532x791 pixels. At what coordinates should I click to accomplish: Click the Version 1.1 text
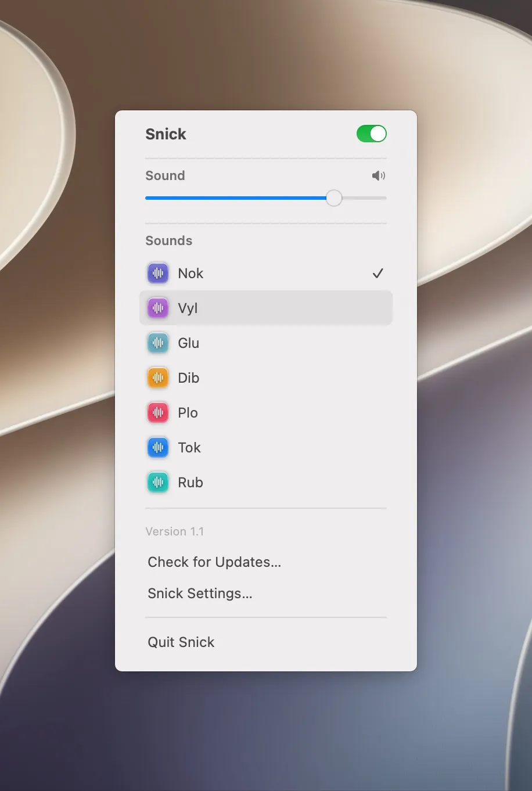[175, 531]
